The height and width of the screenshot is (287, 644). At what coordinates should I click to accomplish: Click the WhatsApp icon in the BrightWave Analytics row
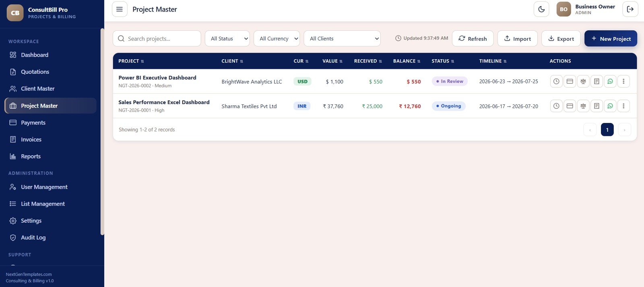coord(610,81)
